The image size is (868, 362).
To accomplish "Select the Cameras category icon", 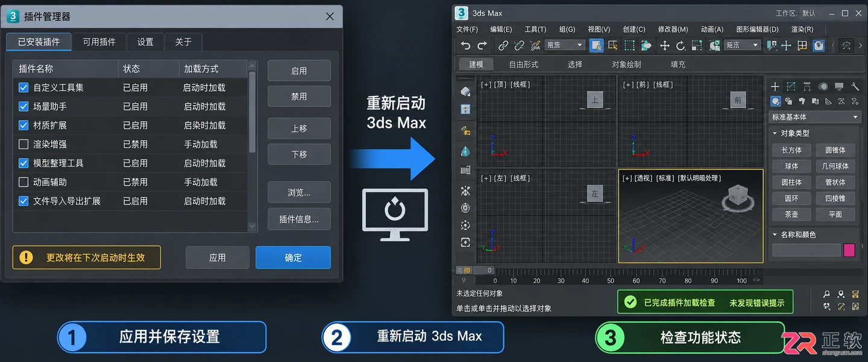I will pyautogui.click(x=816, y=101).
